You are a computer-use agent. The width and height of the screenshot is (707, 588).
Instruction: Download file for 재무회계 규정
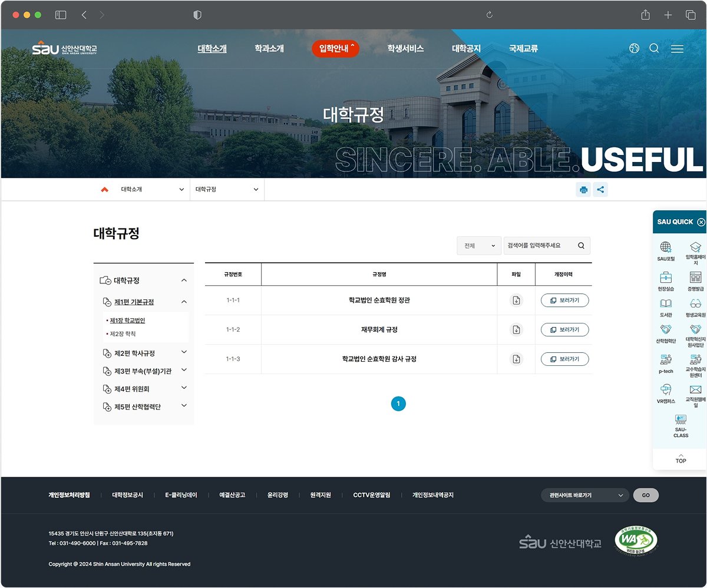[x=516, y=330]
